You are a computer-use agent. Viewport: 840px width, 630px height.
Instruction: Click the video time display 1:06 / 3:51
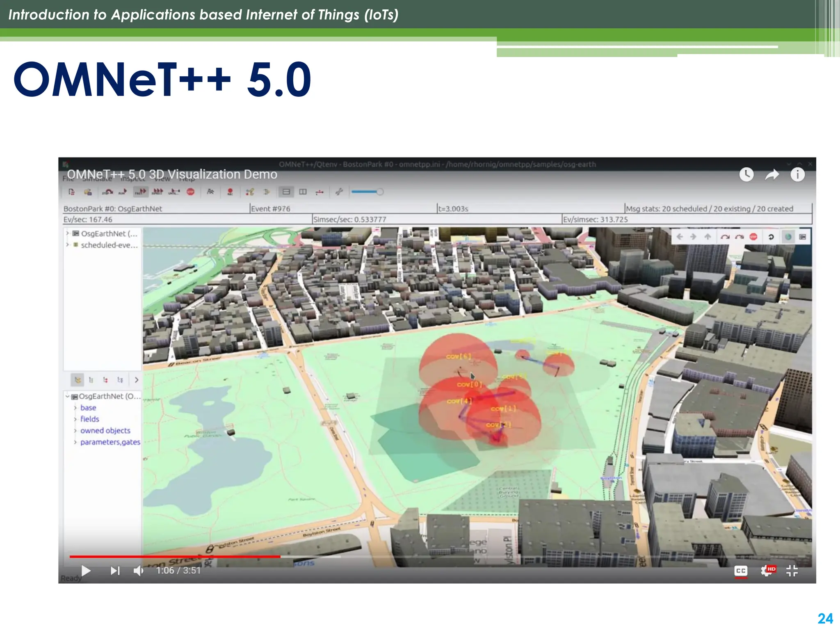click(x=178, y=571)
